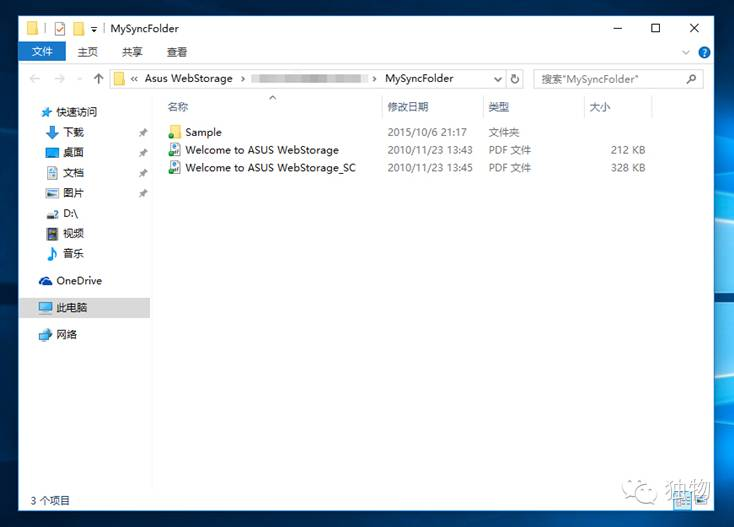Click the properties checkmark in title bar
This screenshot has width=734, height=527.
[60, 29]
